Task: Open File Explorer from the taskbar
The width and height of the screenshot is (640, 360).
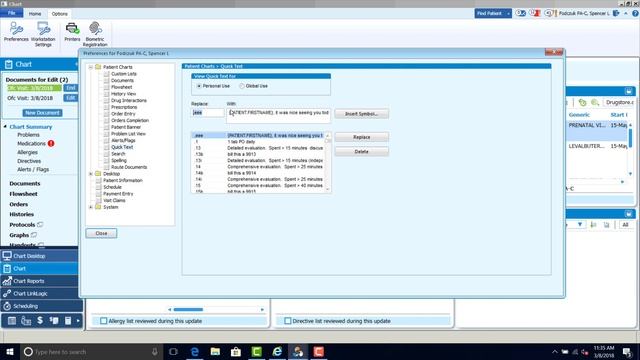Action: (215, 351)
